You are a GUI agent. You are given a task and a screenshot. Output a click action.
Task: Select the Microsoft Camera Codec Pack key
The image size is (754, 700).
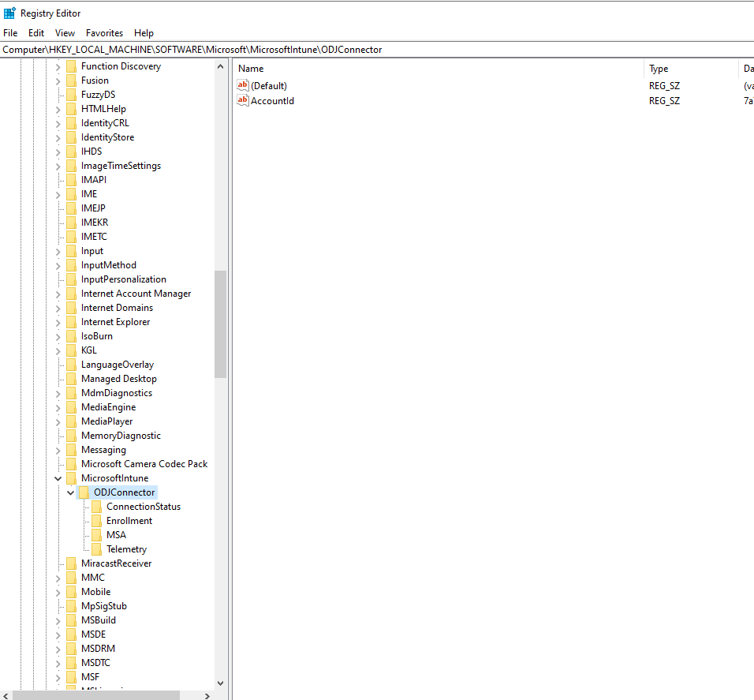pos(144,464)
